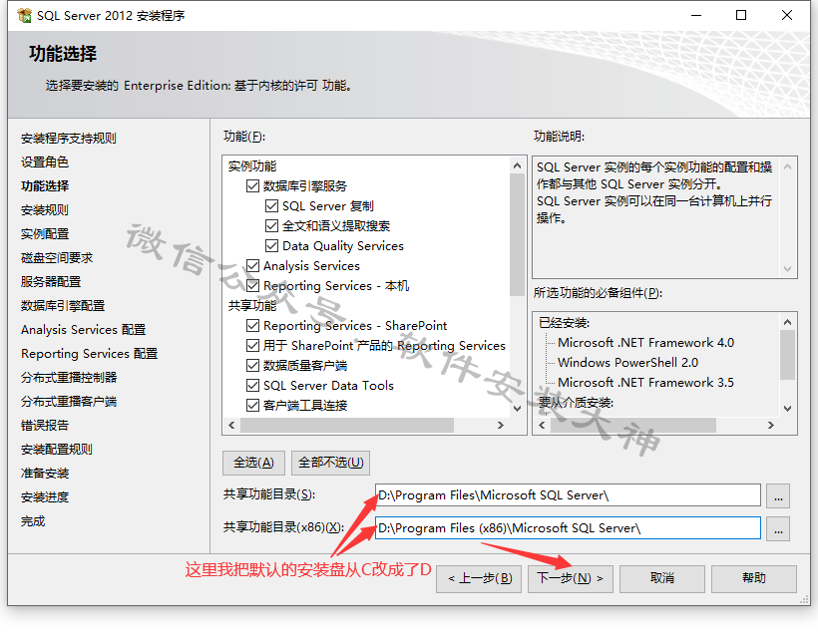Click 完成 step in sidebar

33,521
